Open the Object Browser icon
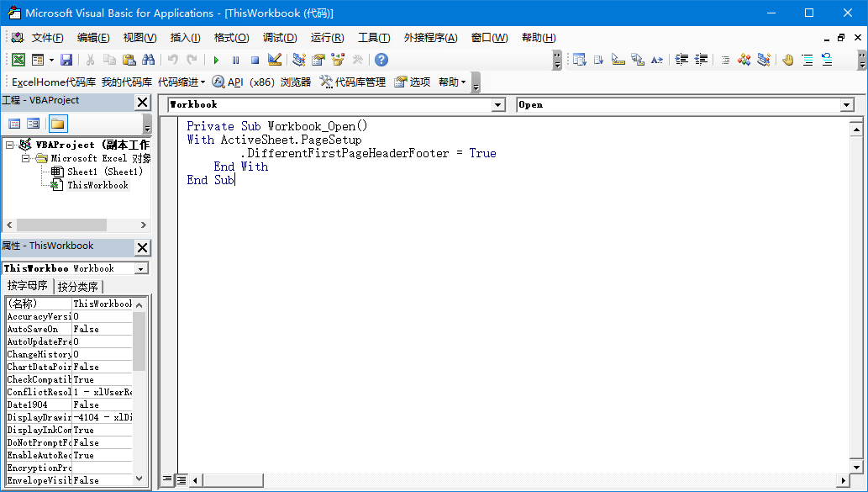 [x=338, y=60]
